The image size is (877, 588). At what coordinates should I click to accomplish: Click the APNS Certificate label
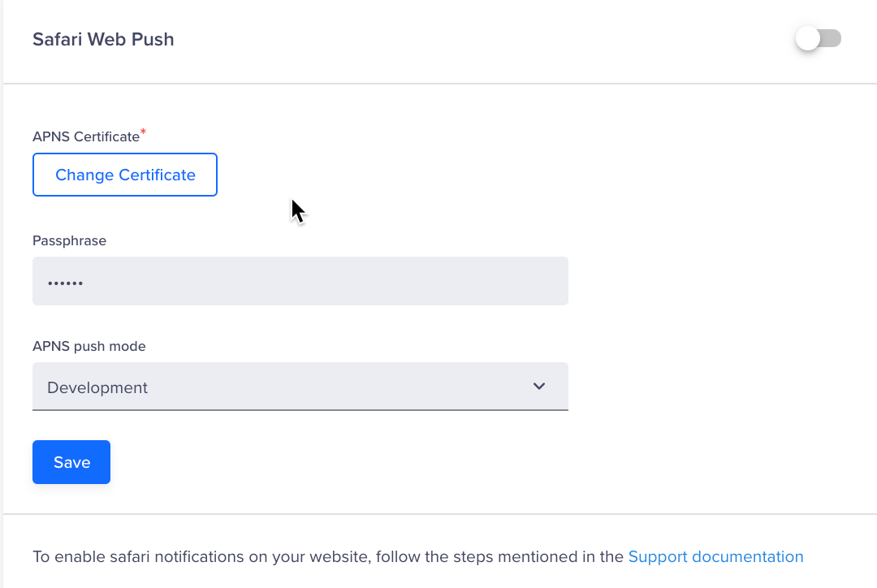(x=85, y=136)
